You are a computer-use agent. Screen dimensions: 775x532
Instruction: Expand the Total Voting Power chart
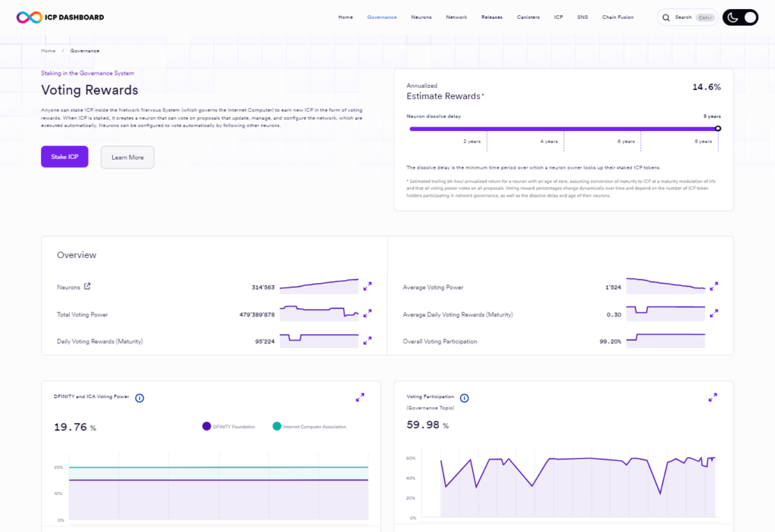click(x=367, y=313)
